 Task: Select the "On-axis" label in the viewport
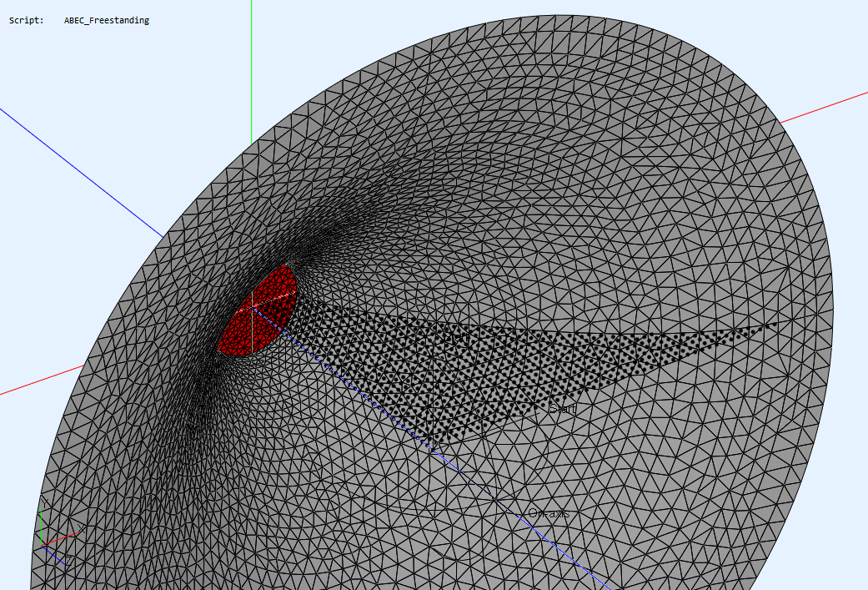[x=549, y=513]
